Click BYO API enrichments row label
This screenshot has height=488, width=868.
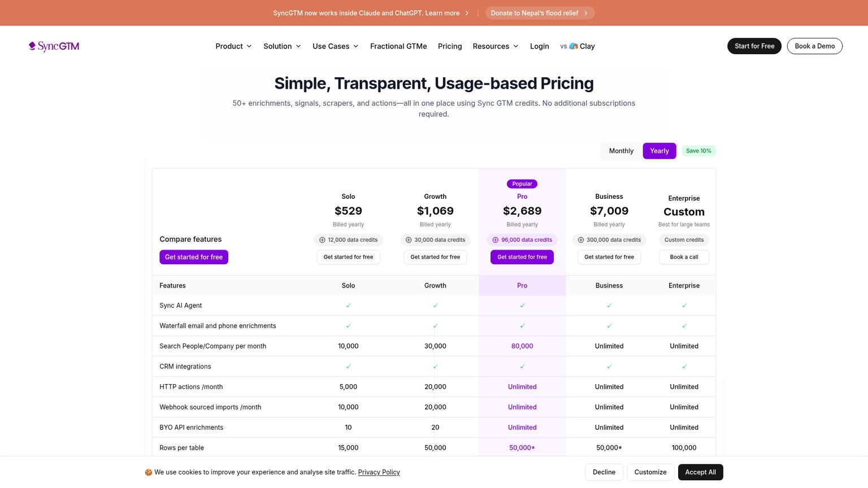191,428
